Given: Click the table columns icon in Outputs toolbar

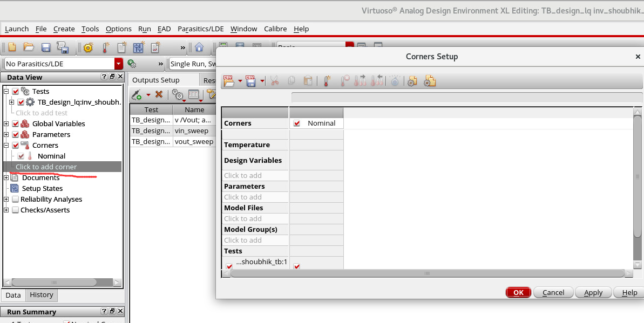Looking at the screenshot, I should 193,95.
